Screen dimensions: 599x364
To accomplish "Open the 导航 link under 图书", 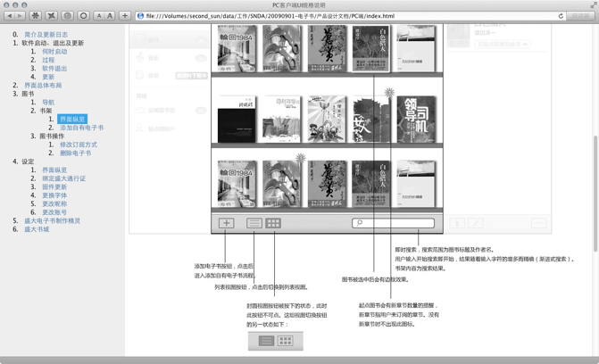I will click(x=48, y=102).
